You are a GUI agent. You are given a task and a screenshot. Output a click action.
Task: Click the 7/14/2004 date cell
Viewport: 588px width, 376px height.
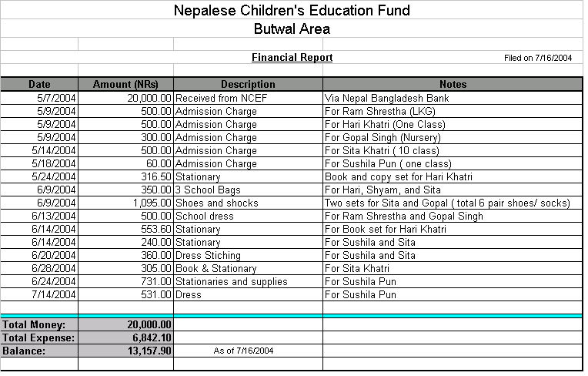point(39,294)
